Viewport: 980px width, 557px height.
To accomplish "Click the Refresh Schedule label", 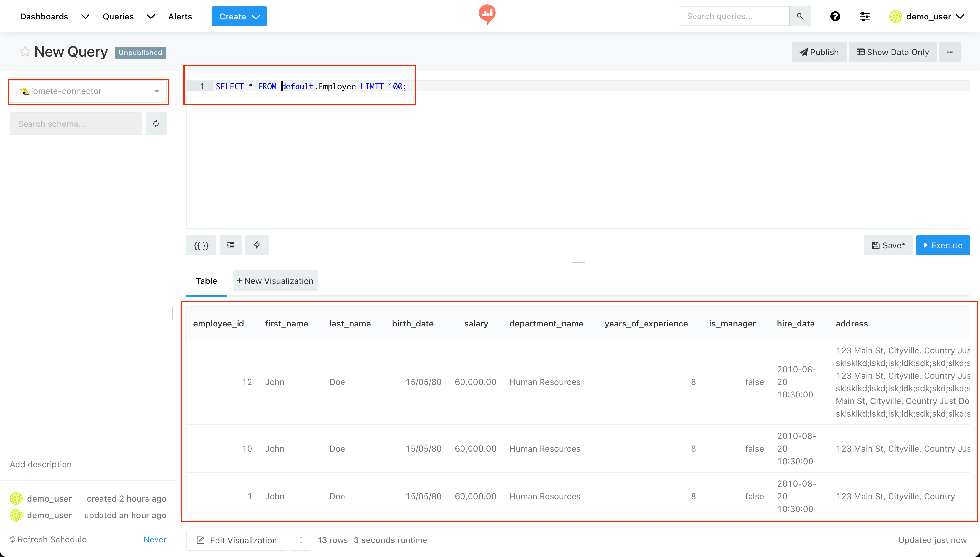I will (48, 539).
